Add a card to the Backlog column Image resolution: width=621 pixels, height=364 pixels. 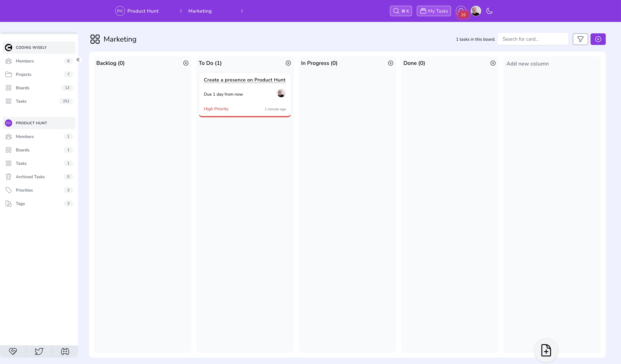[186, 63]
